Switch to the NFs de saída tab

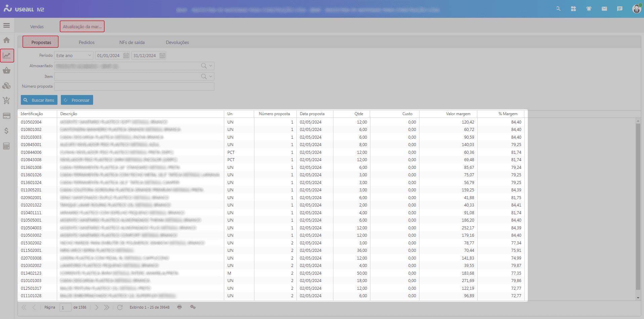[132, 42]
